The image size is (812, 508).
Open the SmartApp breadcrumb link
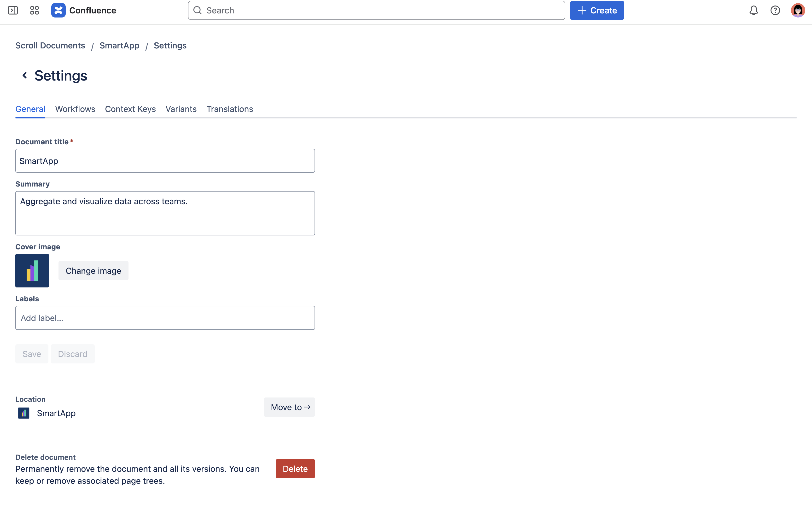coord(119,45)
